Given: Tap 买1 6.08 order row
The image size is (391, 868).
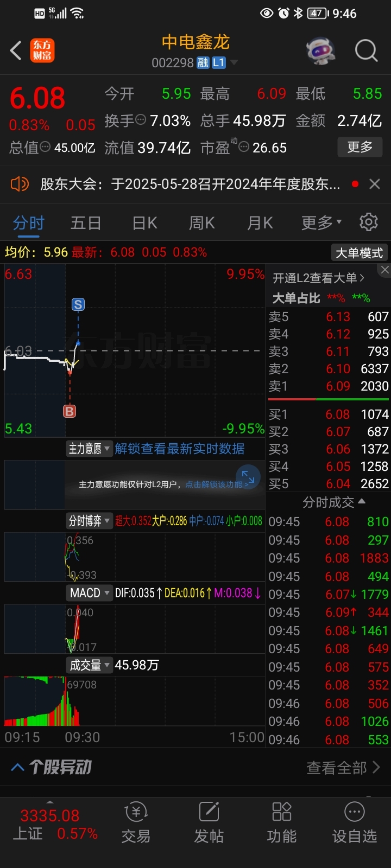Looking at the screenshot, I should pos(329,414).
